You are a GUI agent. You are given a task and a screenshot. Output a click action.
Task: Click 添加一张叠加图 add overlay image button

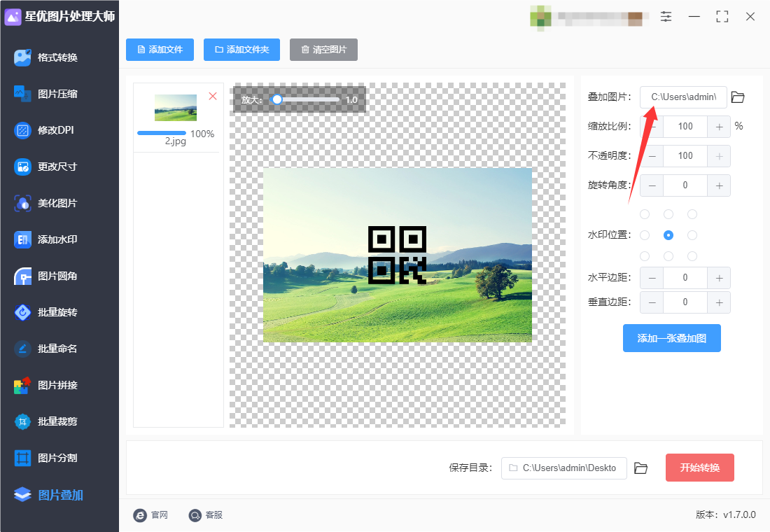click(672, 338)
